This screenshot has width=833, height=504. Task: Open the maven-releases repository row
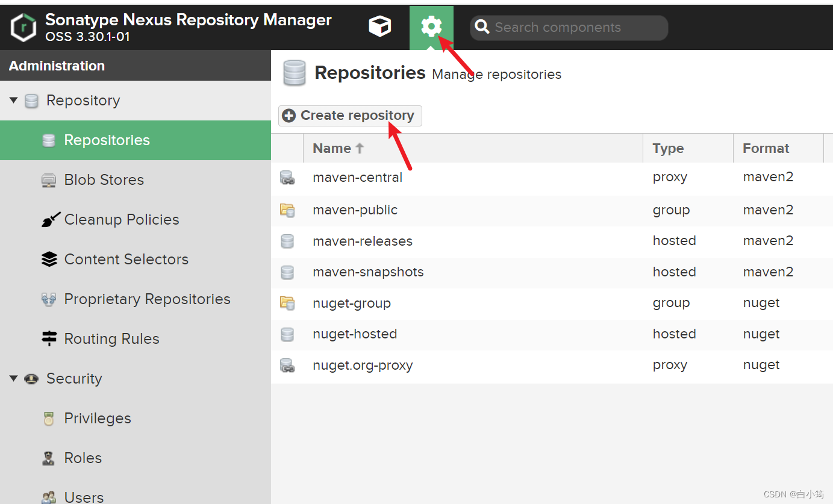click(x=552, y=241)
